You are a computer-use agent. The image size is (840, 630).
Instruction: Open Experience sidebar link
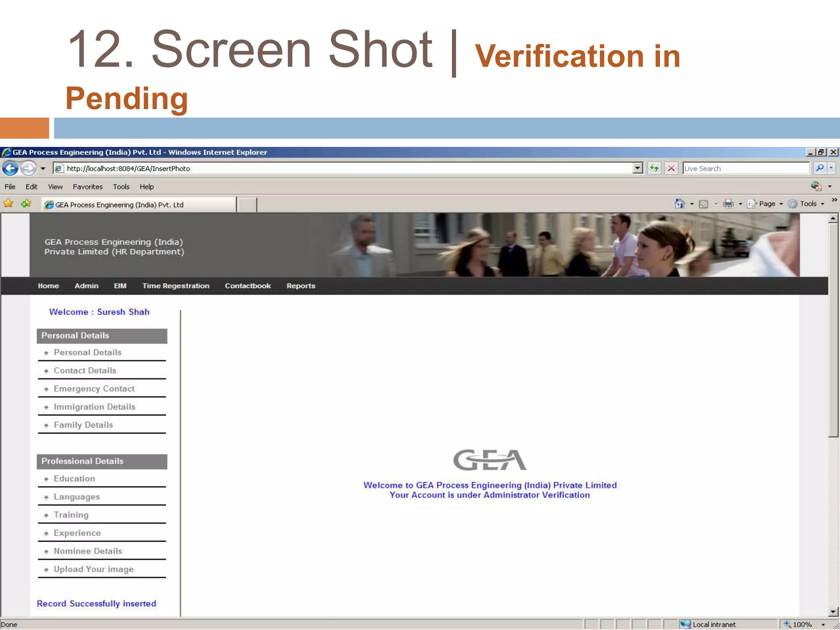tap(77, 533)
